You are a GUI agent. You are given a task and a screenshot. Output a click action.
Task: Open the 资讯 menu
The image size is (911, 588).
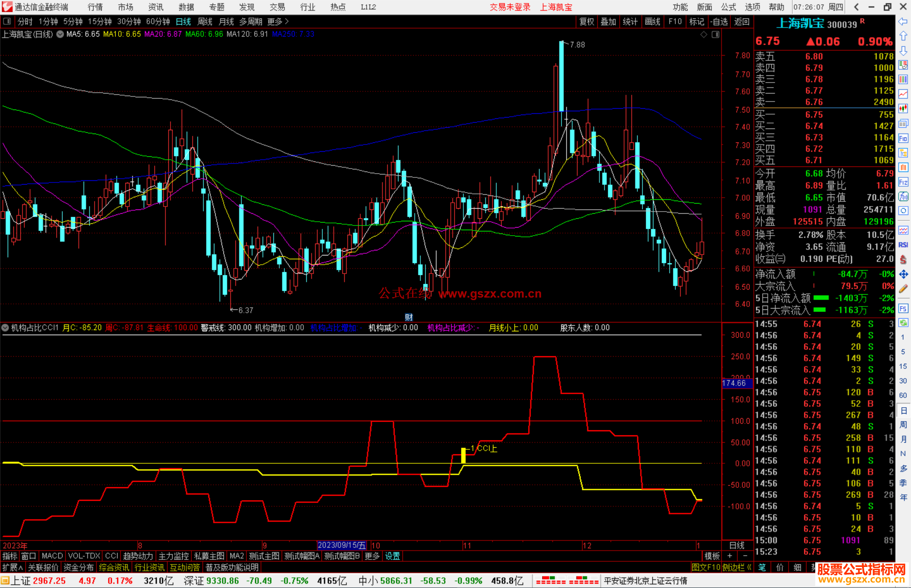pos(156,7)
